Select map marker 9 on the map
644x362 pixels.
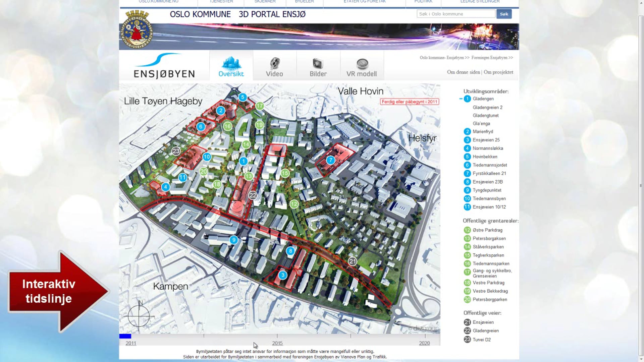(x=234, y=240)
